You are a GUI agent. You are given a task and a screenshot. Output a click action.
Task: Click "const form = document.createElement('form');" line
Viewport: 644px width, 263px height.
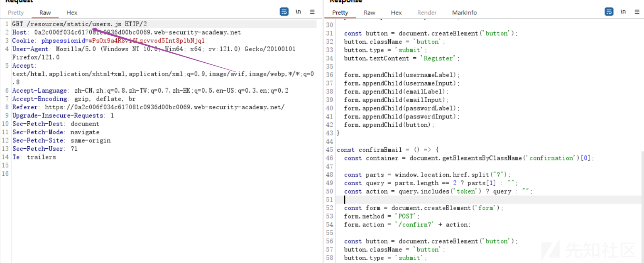pyautogui.click(x=424, y=208)
